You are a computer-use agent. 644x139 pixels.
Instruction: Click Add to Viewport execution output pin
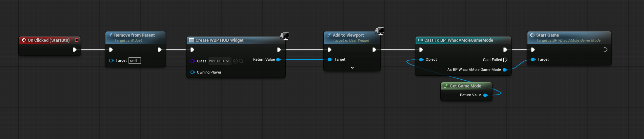coord(374,50)
